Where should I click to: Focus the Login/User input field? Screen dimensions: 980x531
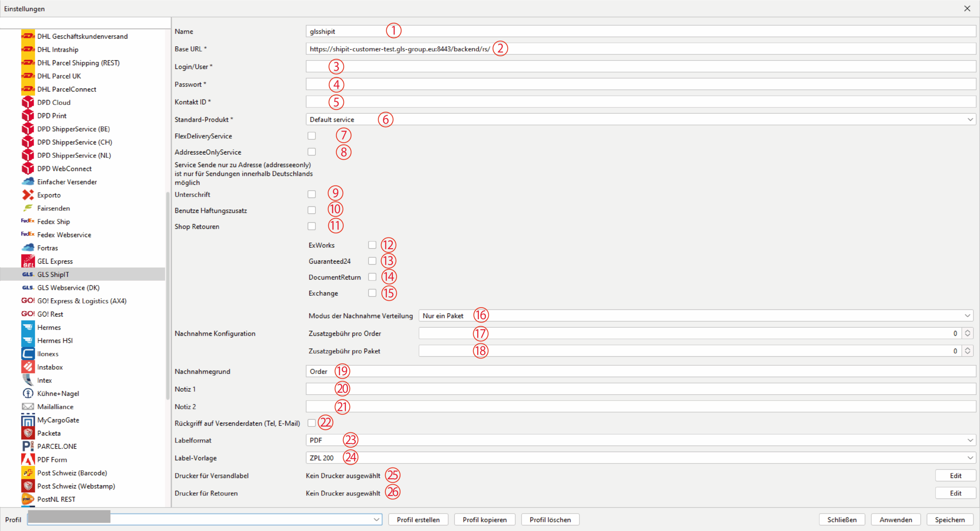click(x=640, y=66)
